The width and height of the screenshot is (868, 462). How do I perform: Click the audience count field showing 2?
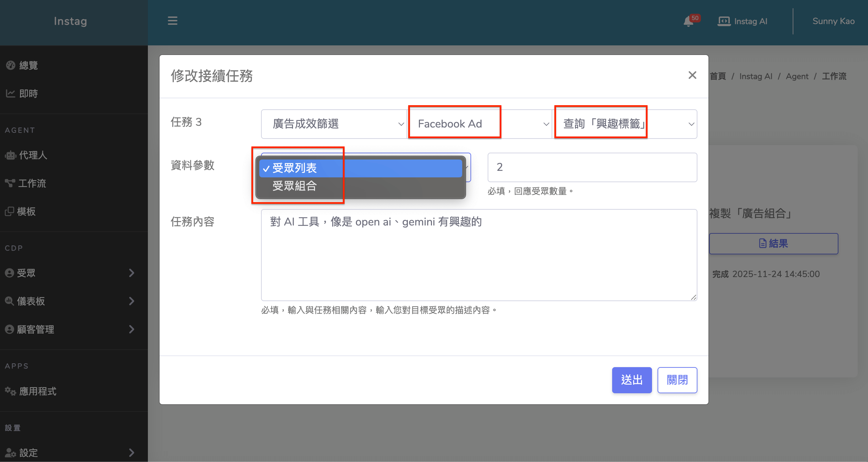coord(592,167)
